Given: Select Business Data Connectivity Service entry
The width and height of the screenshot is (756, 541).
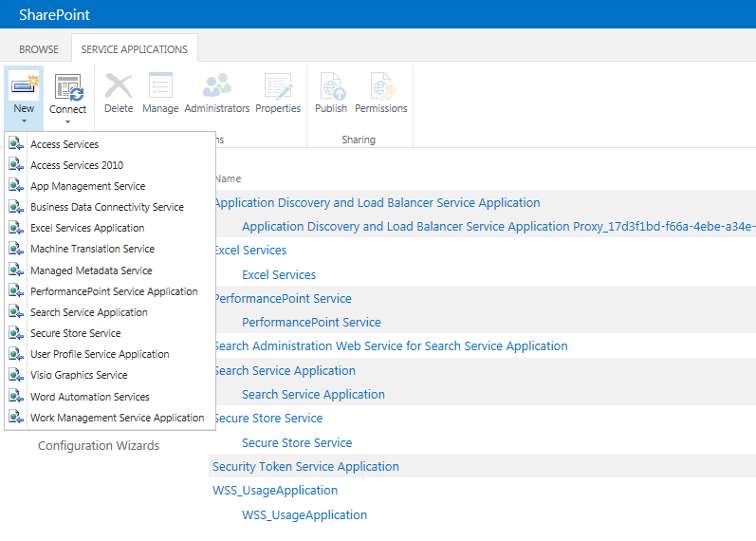Looking at the screenshot, I should (x=107, y=207).
